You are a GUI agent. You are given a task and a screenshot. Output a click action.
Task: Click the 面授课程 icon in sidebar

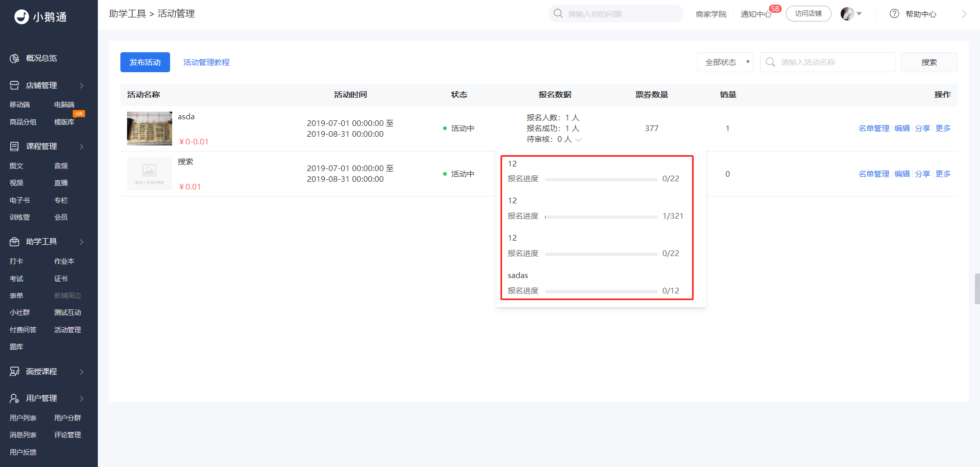click(14, 372)
